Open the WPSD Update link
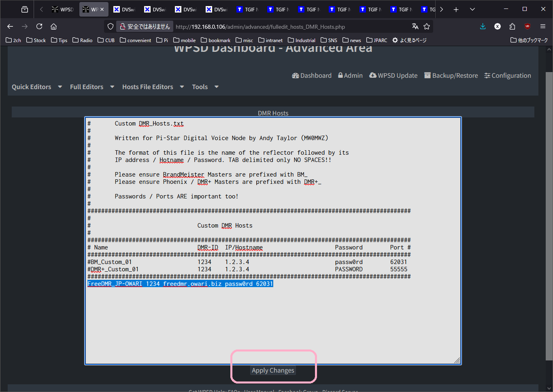The width and height of the screenshot is (553, 392). [x=393, y=75]
